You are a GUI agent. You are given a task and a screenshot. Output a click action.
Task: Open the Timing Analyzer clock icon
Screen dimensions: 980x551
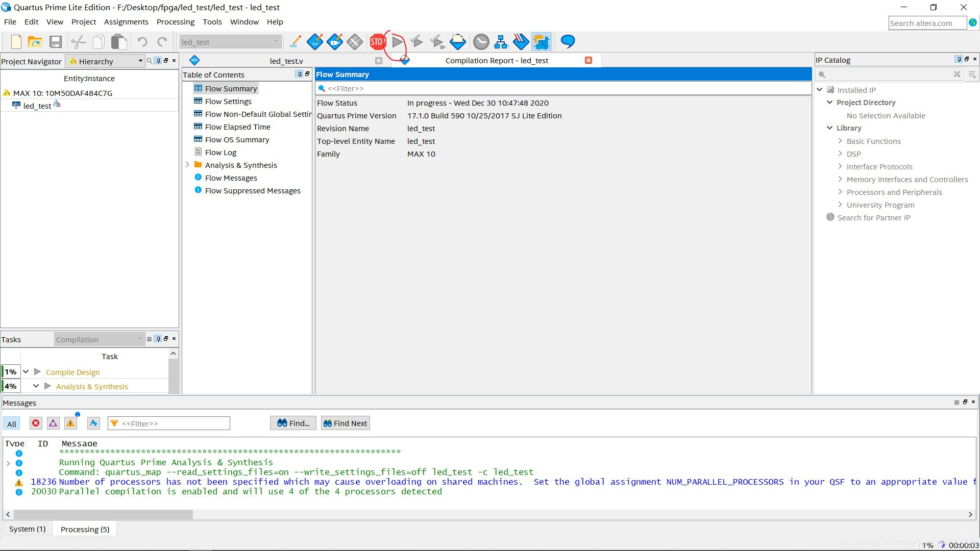coord(481,42)
